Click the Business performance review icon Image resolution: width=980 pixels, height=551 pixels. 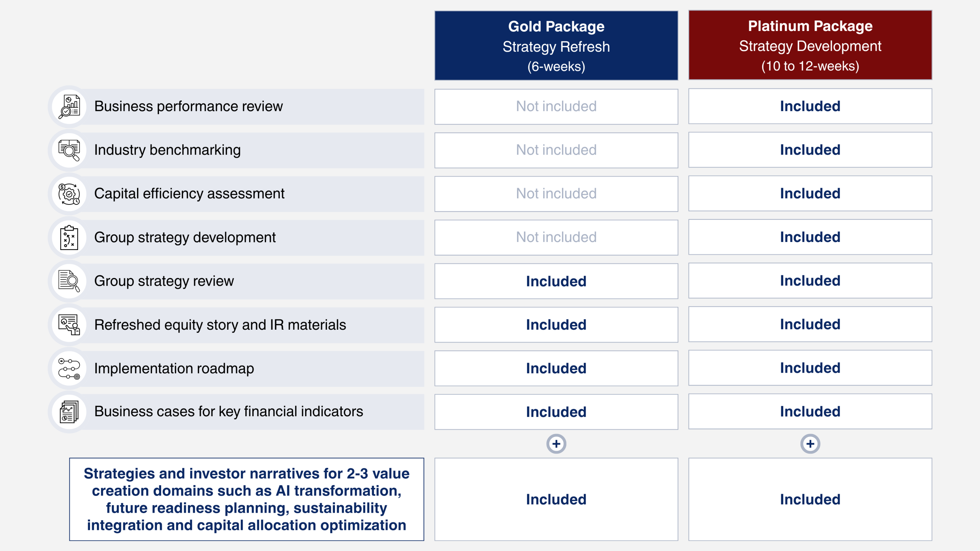tap(69, 106)
